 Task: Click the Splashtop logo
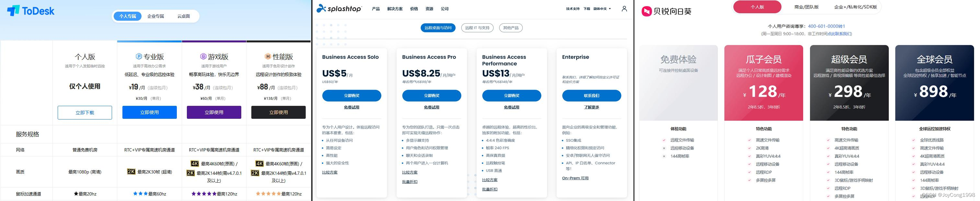(x=339, y=8)
